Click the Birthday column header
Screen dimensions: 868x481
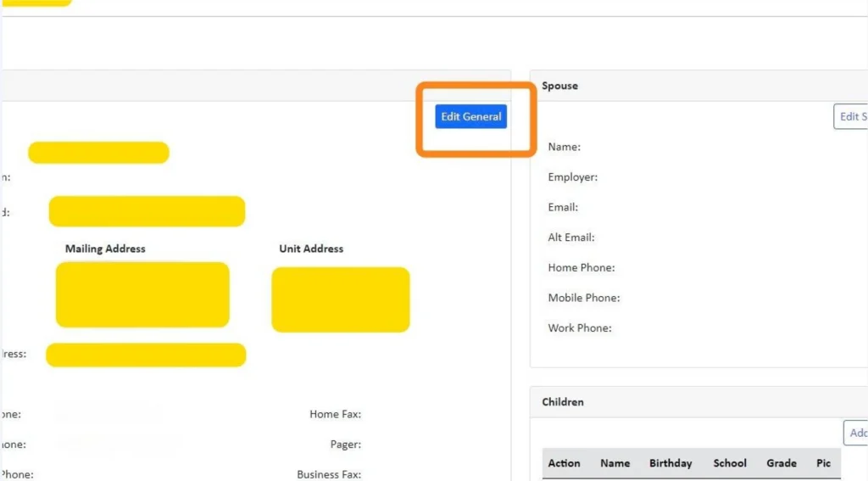click(x=670, y=463)
